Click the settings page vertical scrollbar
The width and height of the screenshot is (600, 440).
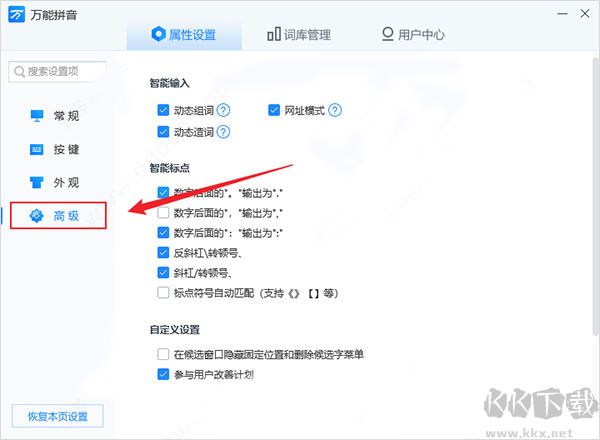pyautogui.click(x=596, y=195)
